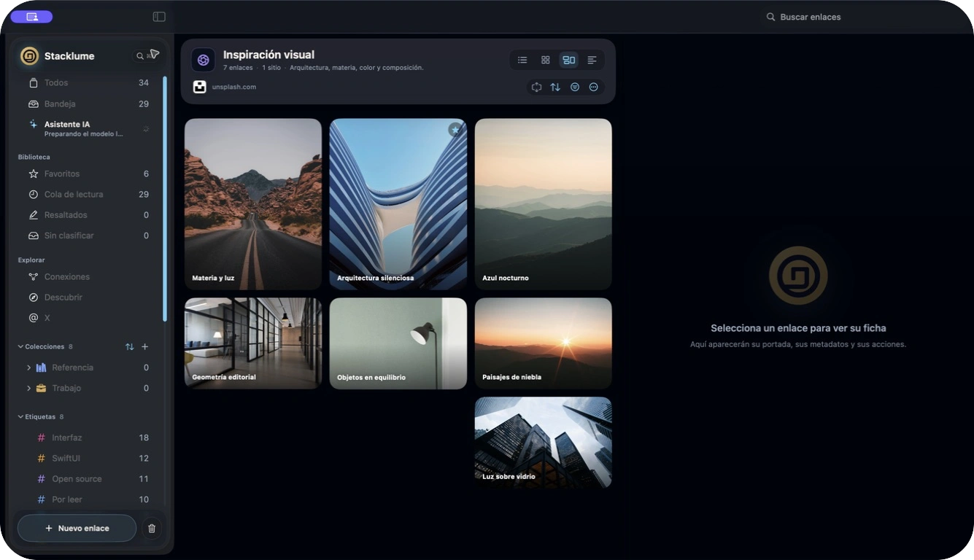Click the Descubrir compass icon
Screen dimensions: 974x560
click(33, 297)
